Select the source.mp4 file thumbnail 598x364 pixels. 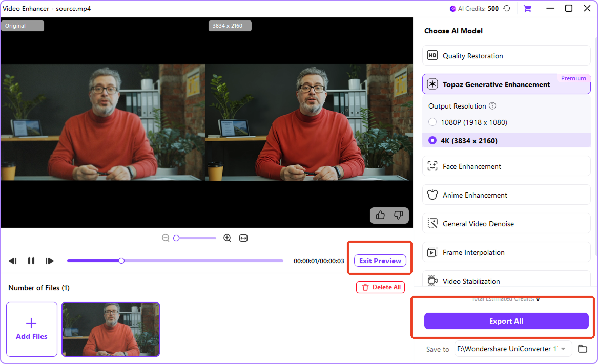[111, 329]
